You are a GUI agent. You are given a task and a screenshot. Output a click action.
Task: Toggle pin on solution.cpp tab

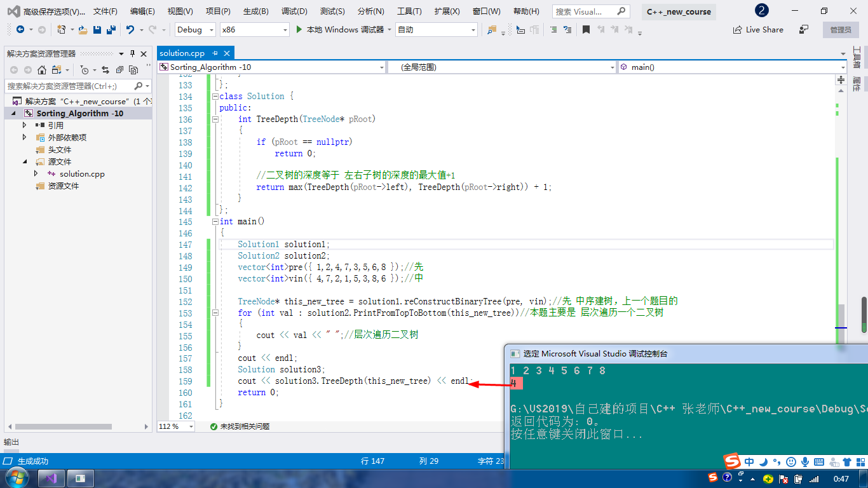coord(215,53)
